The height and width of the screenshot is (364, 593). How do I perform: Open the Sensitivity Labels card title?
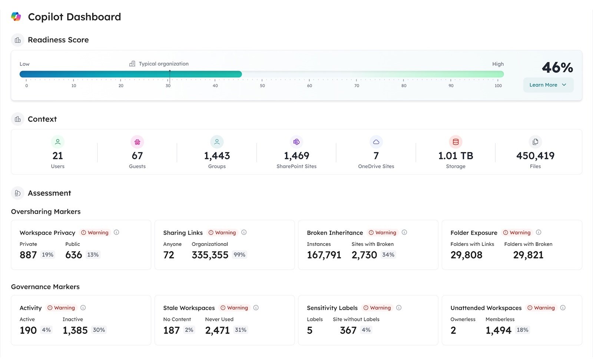[x=332, y=308]
